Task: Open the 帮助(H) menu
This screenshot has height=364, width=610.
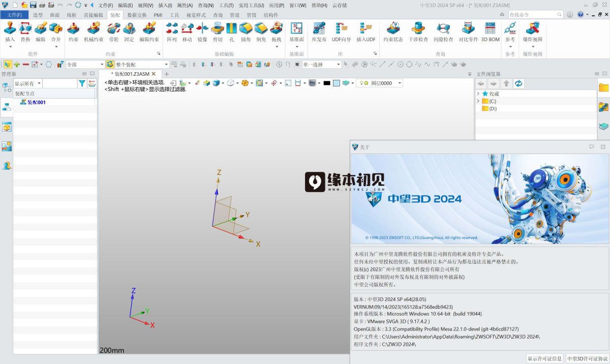Action: click(319, 5)
